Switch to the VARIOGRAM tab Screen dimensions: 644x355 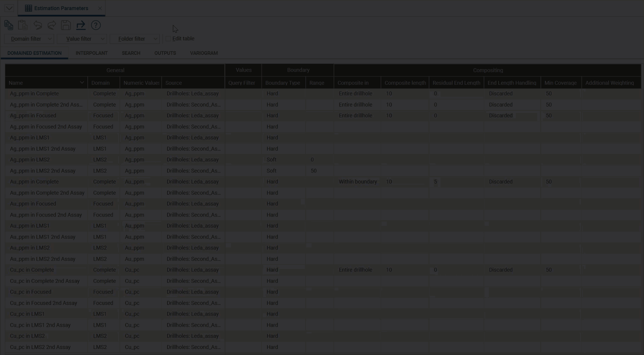pyautogui.click(x=203, y=53)
